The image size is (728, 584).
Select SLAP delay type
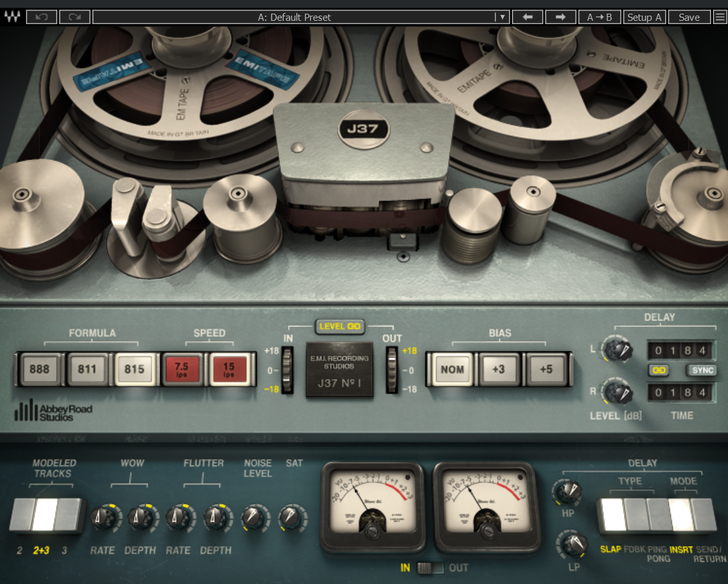click(613, 515)
